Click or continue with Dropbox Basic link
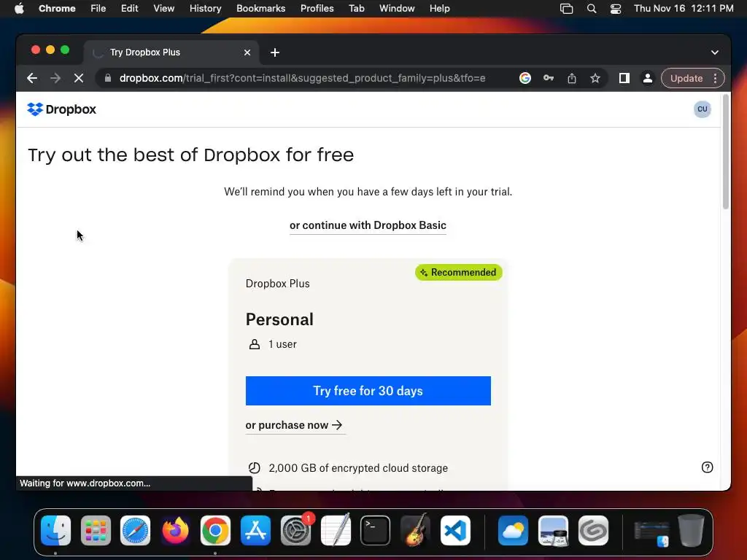Image resolution: width=747 pixels, height=560 pixels. click(x=368, y=225)
